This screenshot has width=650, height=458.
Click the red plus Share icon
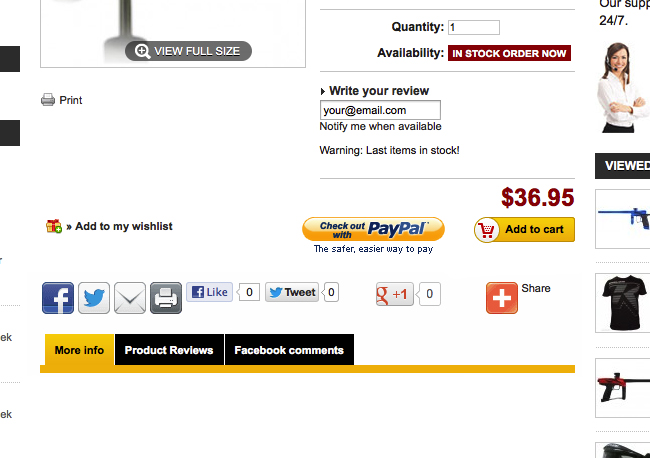coord(502,298)
